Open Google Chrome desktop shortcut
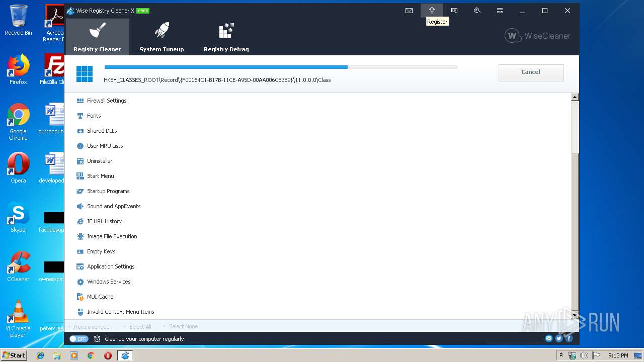The image size is (644, 362). point(18,122)
